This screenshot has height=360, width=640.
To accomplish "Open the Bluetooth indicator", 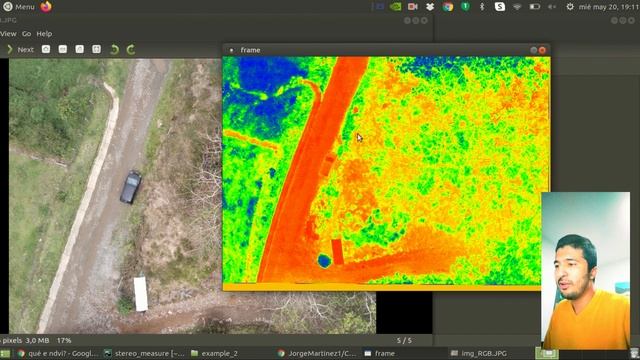I will [x=482, y=7].
